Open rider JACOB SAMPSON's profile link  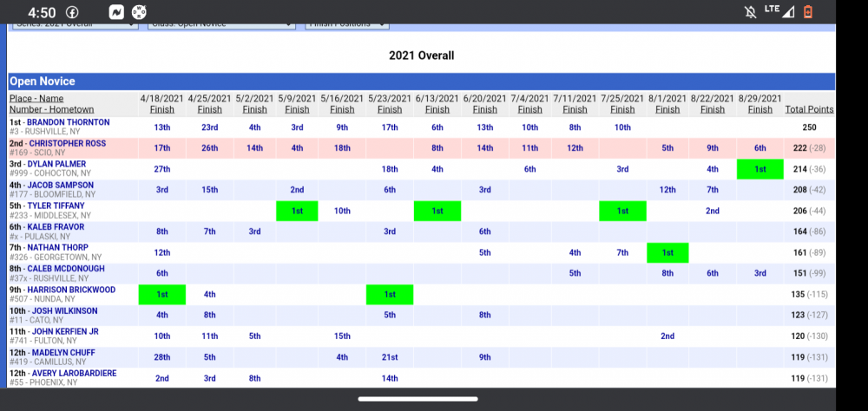61,186
